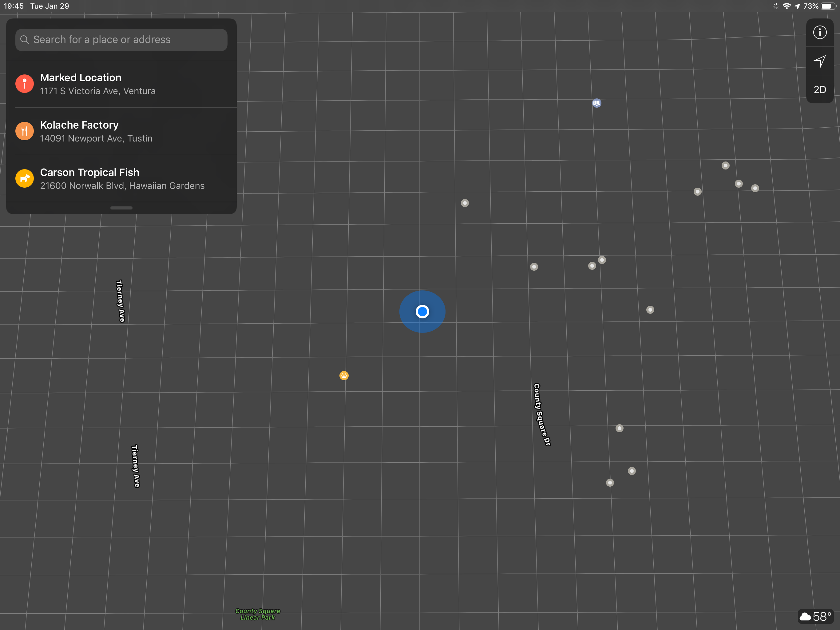Tap the Tue Jan 29 date

[x=50, y=6]
